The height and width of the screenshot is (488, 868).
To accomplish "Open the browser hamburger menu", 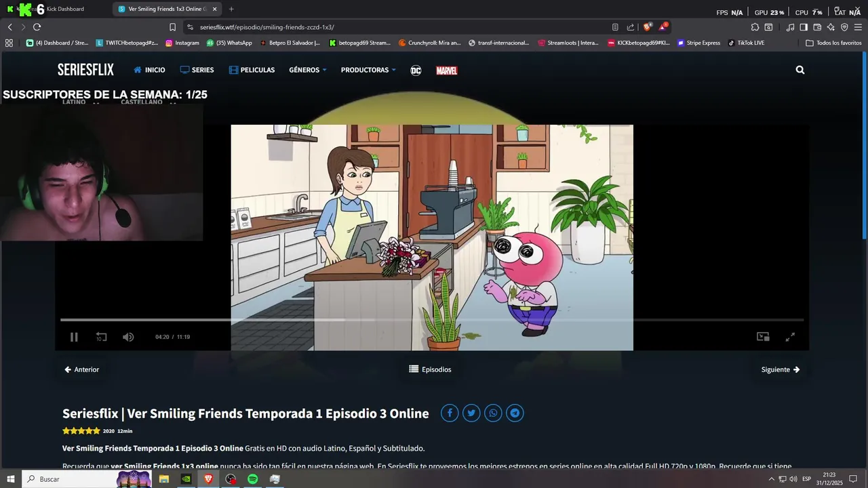I will pyautogui.click(x=858, y=27).
